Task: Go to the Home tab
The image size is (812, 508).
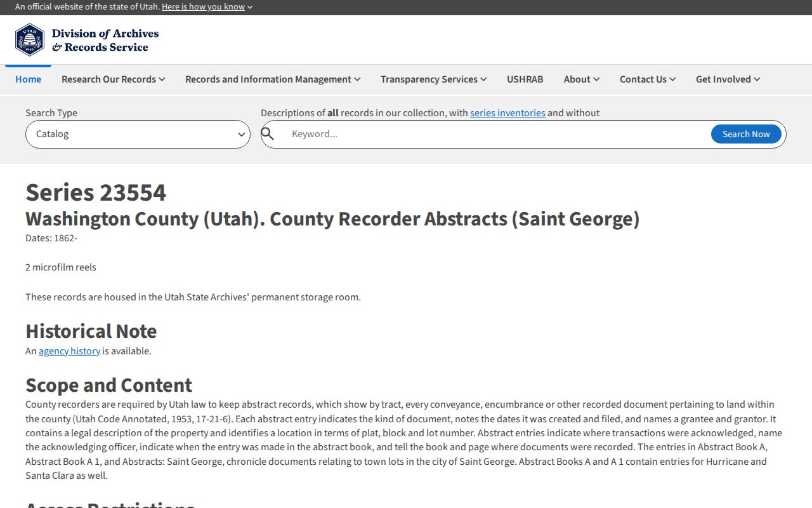Action: pos(29,79)
